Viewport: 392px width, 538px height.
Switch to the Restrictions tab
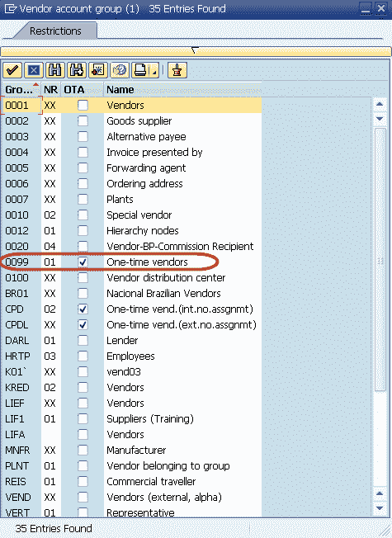click(55, 31)
